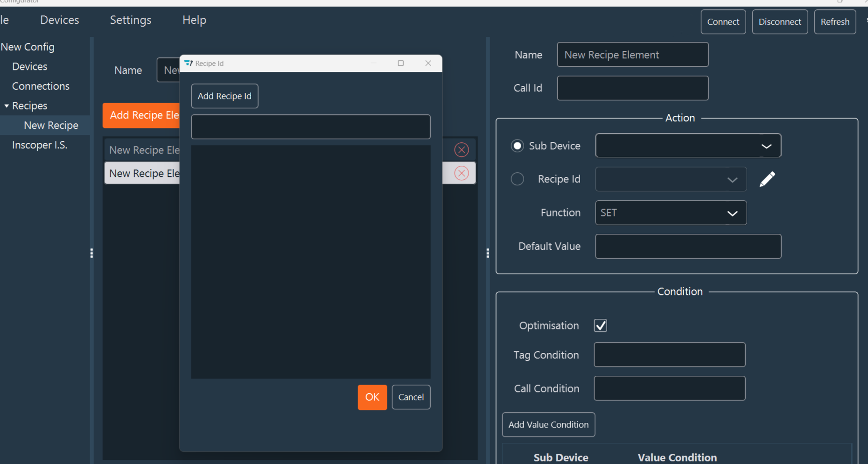The image size is (868, 464).
Task: Click the Add Recipe Id button
Action: tap(224, 96)
